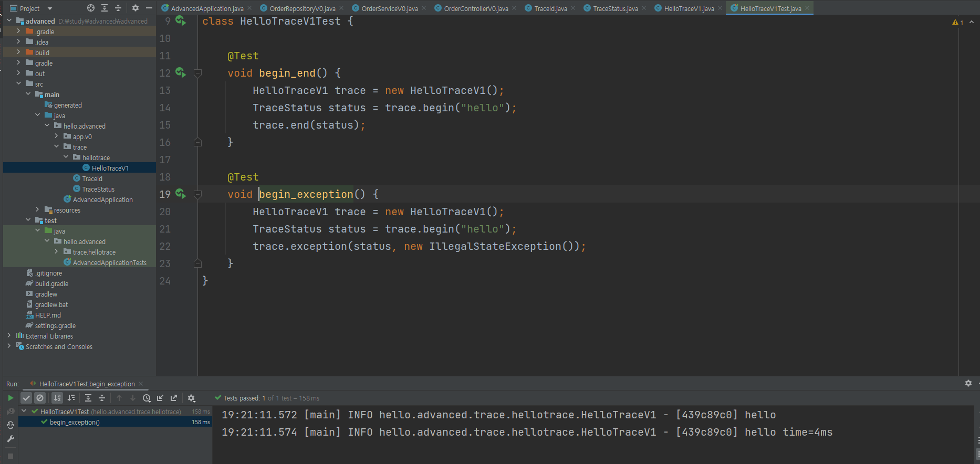The height and width of the screenshot is (464, 980).
Task: Expand the trace.hellotrace test package
Action: point(56,252)
